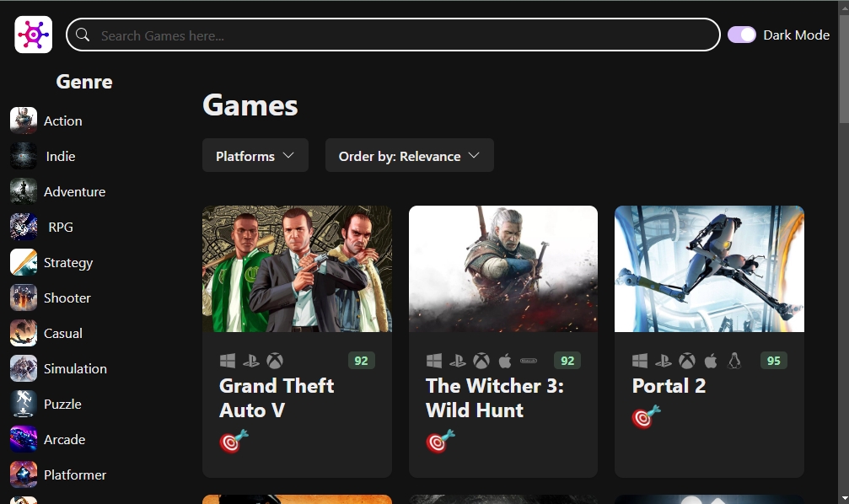Click the Indie genre thumbnail icon
This screenshot has width=849, height=504.
click(24, 156)
